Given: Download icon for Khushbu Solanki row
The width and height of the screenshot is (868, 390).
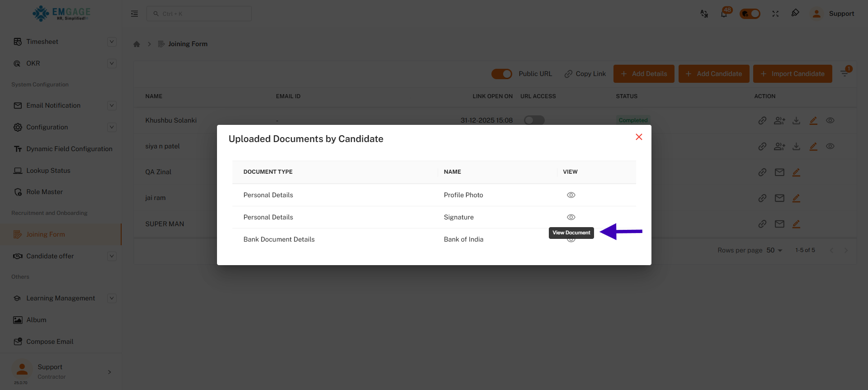Looking at the screenshot, I should click(x=797, y=120).
